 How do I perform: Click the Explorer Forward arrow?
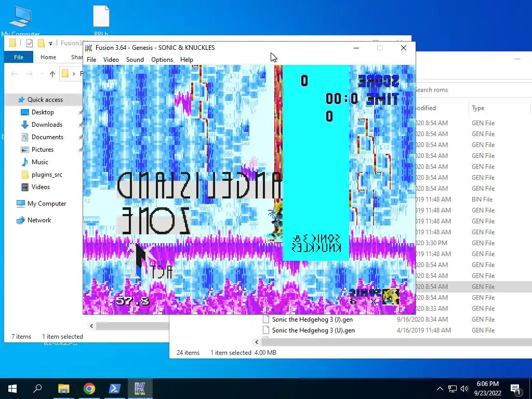pyautogui.click(x=30, y=74)
